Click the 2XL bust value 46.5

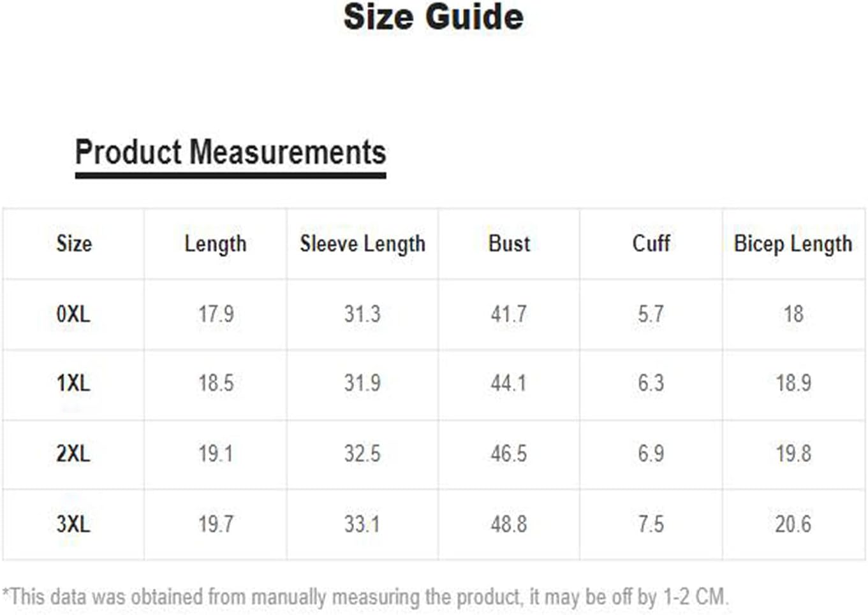coord(508,454)
